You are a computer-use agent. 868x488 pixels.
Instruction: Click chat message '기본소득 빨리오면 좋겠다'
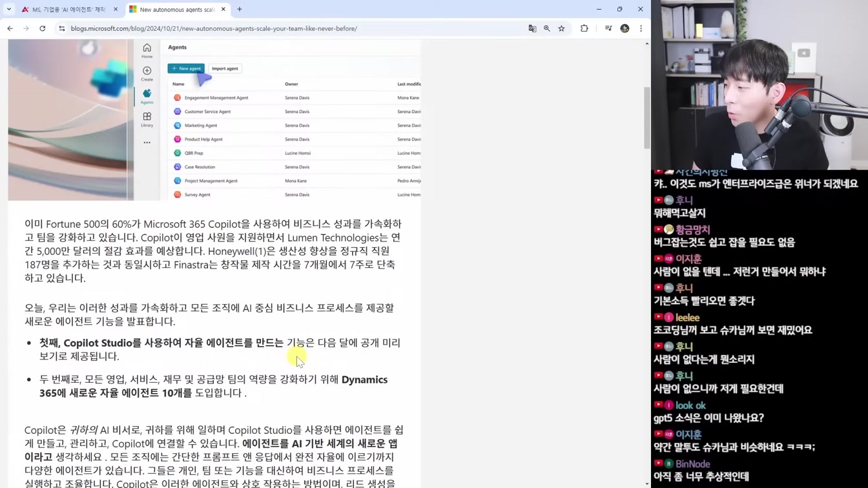704,301
